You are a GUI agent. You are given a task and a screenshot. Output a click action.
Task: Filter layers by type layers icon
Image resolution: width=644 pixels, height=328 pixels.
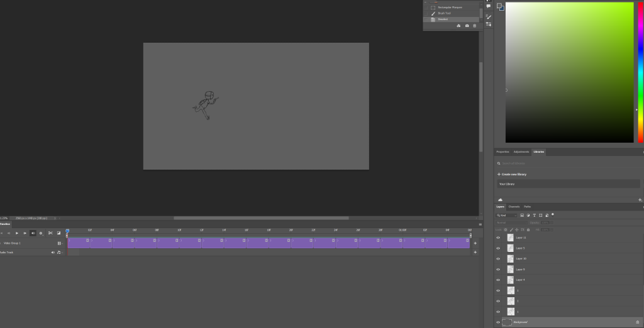coord(534,215)
